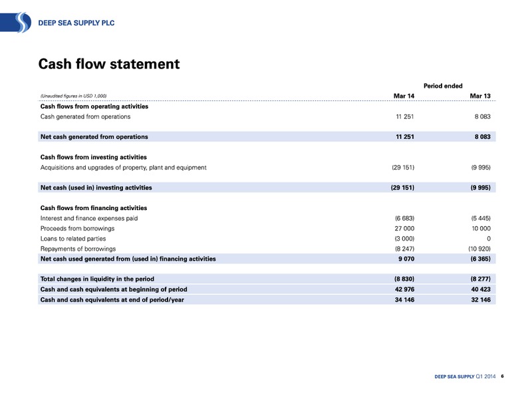Screen dimensions: 532x399
Task: Click the Unaudited figures in USD 1,000 note
Action: pos(74,96)
